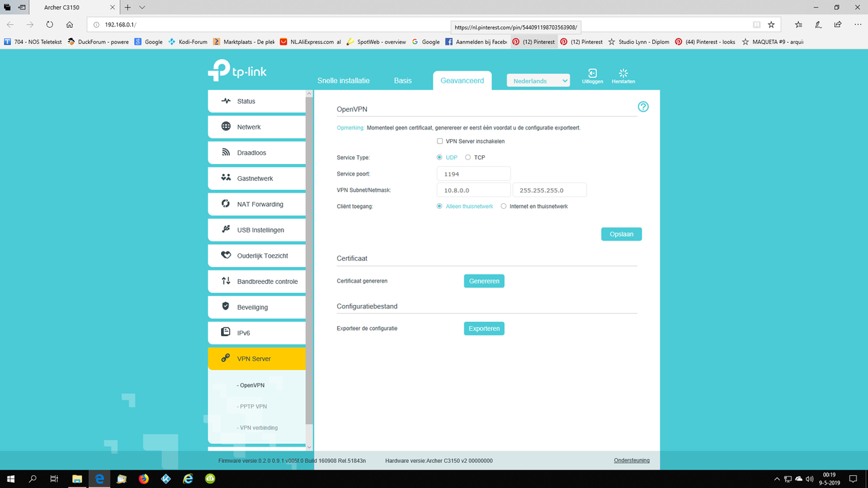The height and width of the screenshot is (488, 868).
Task: Click the VPN Subnet 10.8.0.0 field
Action: (x=473, y=190)
